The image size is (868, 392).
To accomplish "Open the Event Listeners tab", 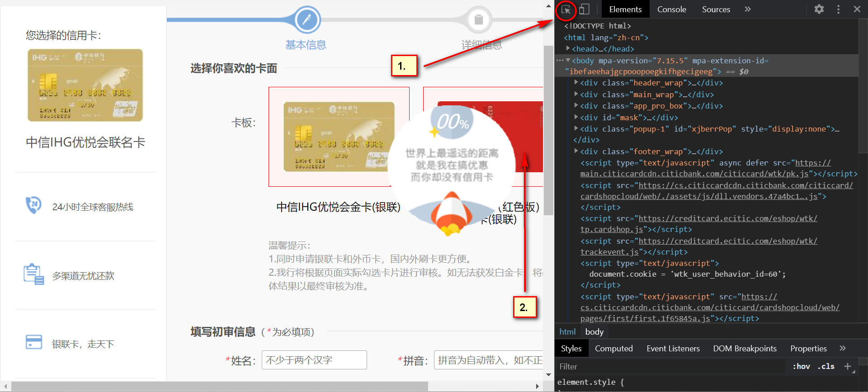I will click(673, 349).
